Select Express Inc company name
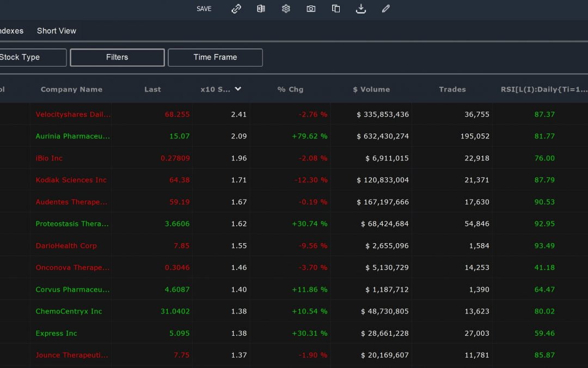Viewport: 588px width, 368px height. coord(56,333)
